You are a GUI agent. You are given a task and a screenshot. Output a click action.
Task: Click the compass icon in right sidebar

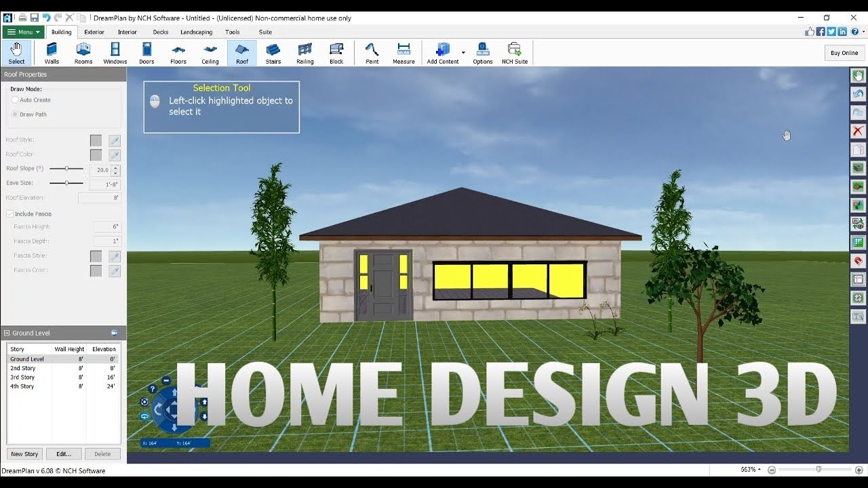[x=858, y=298]
